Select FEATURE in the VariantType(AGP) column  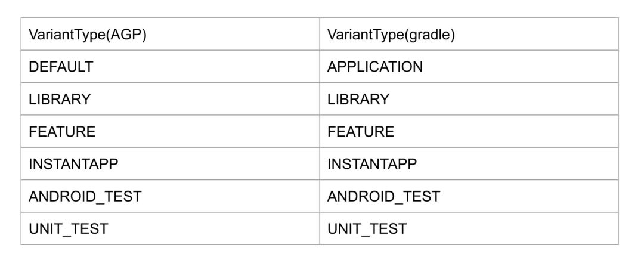pos(62,132)
